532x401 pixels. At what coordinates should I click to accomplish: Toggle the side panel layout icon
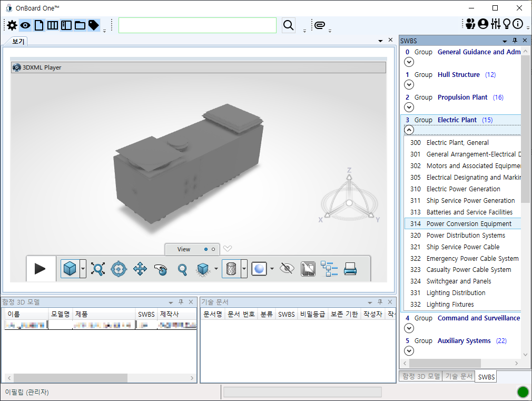coord(66,25)
